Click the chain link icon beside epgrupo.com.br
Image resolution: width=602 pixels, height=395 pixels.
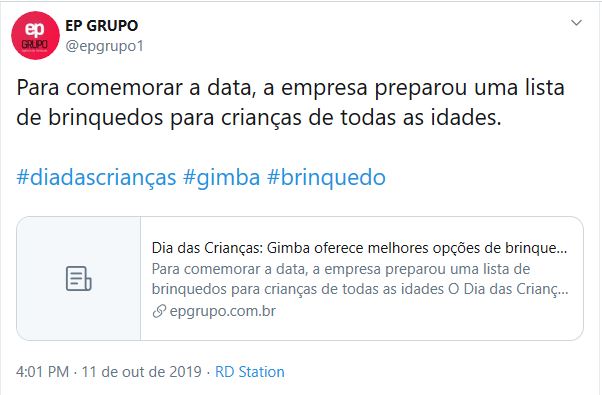pos(159,311)
